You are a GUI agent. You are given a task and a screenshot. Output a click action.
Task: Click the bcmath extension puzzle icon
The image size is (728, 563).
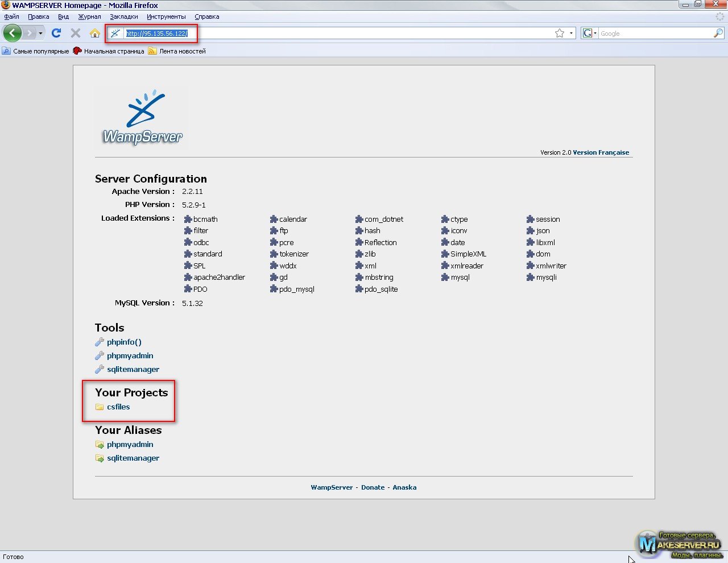pos(188,219)
